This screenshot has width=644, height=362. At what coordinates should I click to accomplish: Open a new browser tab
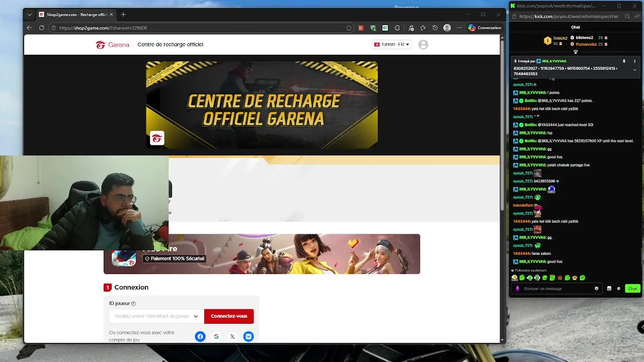click(123, 15)
